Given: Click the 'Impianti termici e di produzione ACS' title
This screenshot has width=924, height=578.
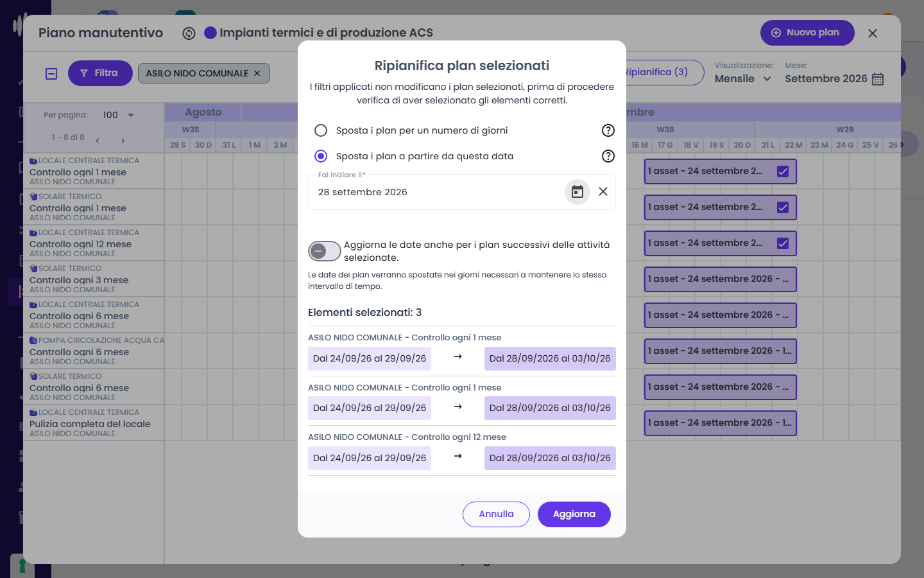Looking at the screenshot, I should (x=326, y=33).
